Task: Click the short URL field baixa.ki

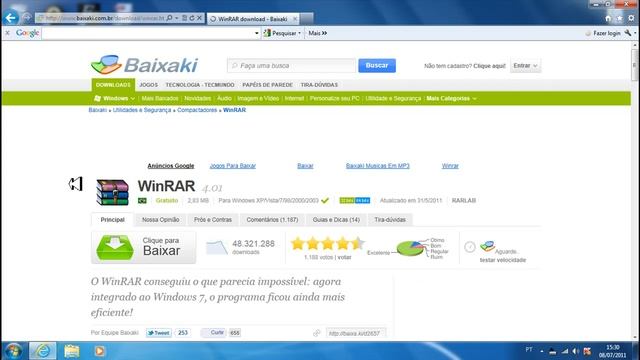Action: 356,333
